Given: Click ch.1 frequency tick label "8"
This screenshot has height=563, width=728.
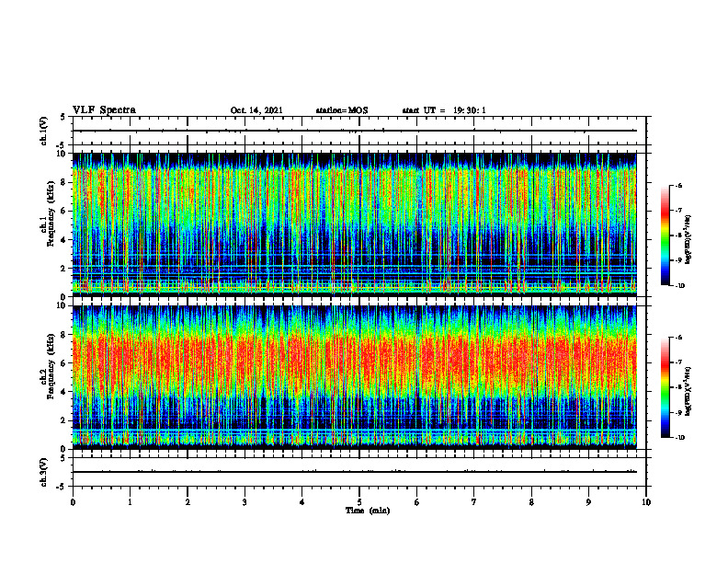Looking at the screenshot, I should click(x=64, y=182).
